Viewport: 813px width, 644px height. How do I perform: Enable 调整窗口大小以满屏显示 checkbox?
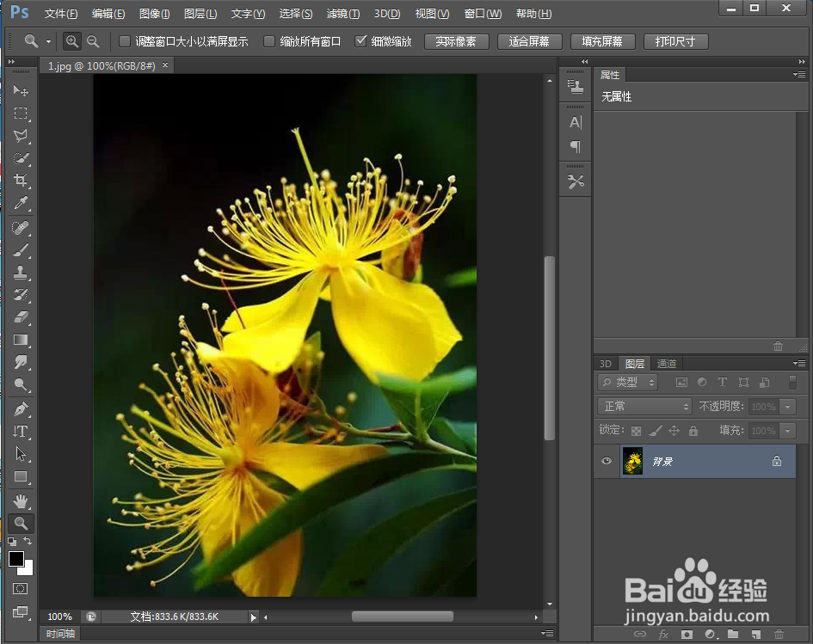[x=125, y=41]
